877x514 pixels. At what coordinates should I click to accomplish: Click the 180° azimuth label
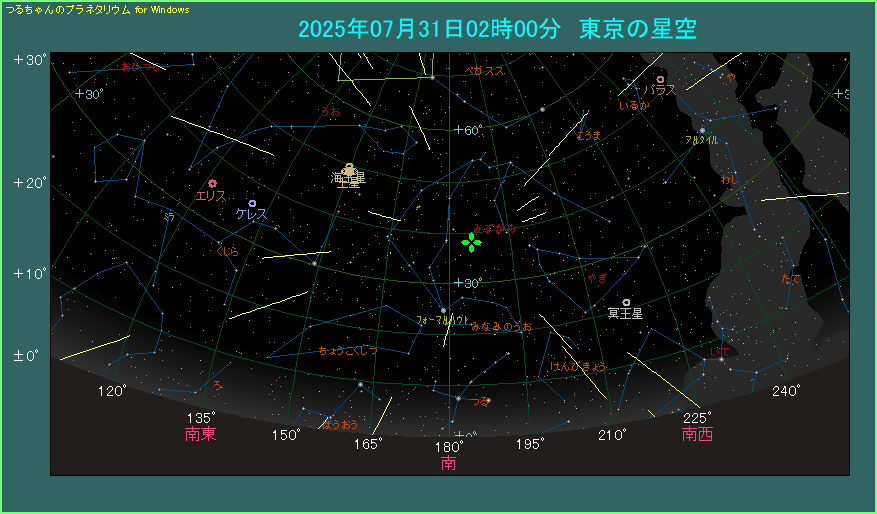pyautogui.click(x=449, y=446)
